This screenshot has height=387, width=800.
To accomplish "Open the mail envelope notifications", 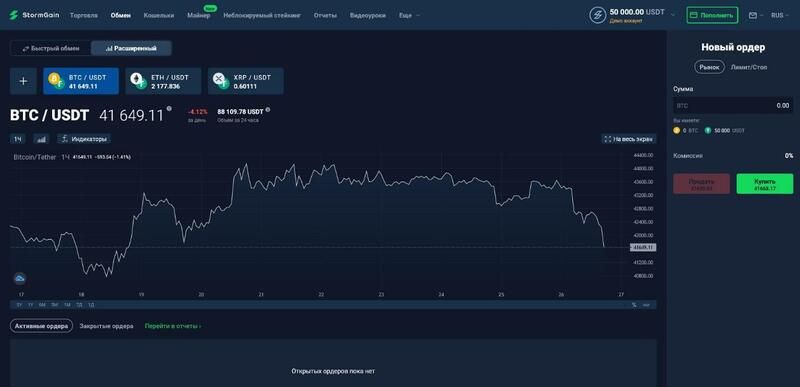I will tap(753, 15).
